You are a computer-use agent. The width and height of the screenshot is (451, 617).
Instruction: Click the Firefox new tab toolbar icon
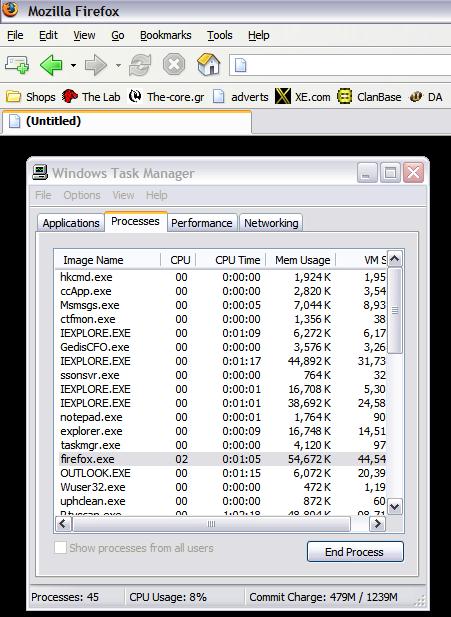click(x=17, y=65)
